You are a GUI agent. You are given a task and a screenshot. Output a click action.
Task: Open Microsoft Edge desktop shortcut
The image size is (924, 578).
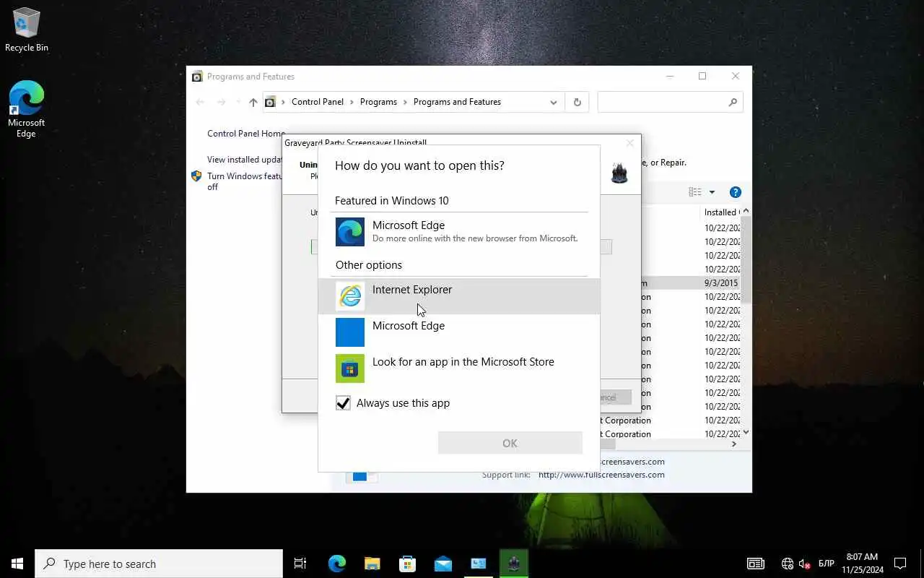(27, 109)
